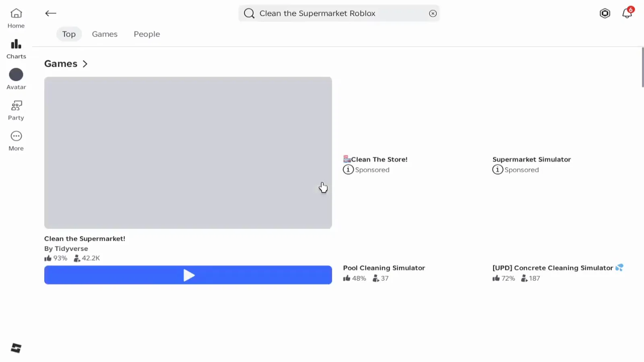644x362 pixels.
Task: Click the 37 player count of Pool Cleaning Simulator
Action: pos(381,278)
